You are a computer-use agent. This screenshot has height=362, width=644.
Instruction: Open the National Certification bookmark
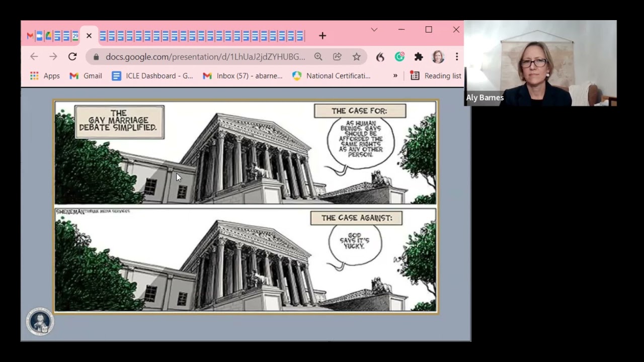pyautogui.click(x=332, y=76)
